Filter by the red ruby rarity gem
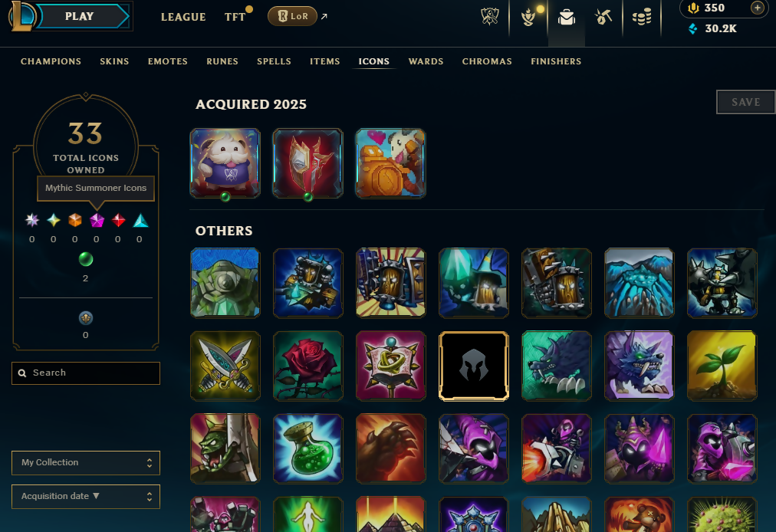 (x=118, y=220)
